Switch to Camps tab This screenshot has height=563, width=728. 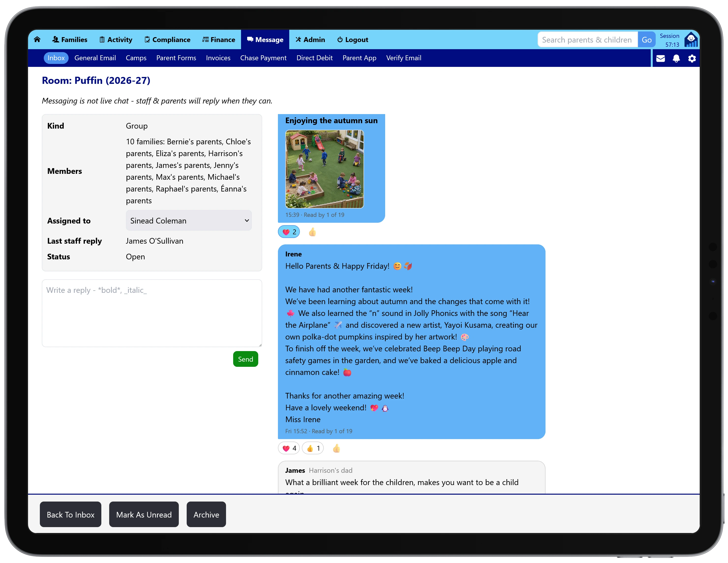(136, 58)
